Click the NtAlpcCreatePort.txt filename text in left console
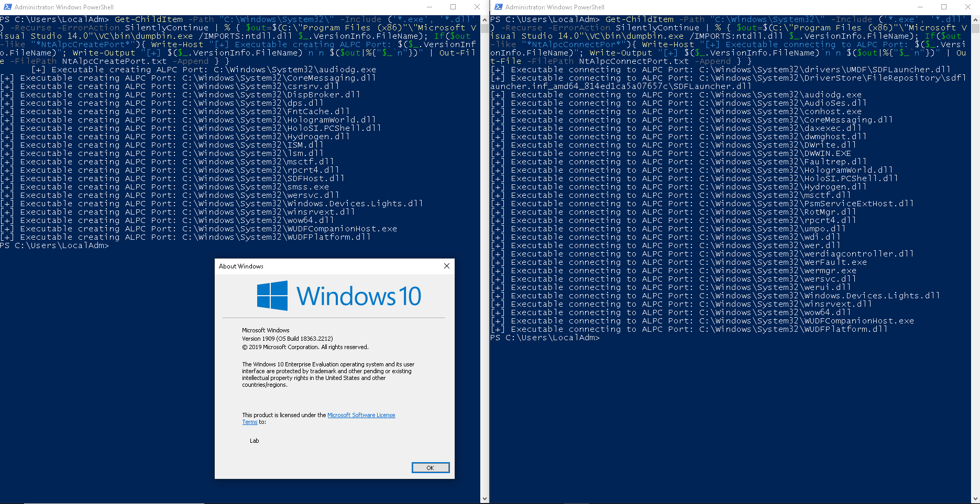Screen dimensions: 980x504 pyautogui.click(x=114, y=61)
